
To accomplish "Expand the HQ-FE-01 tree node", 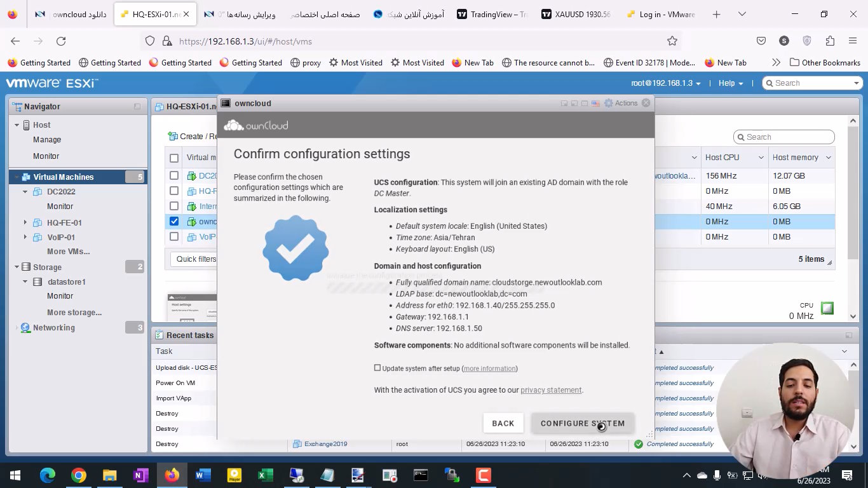I will coord(25,222).
